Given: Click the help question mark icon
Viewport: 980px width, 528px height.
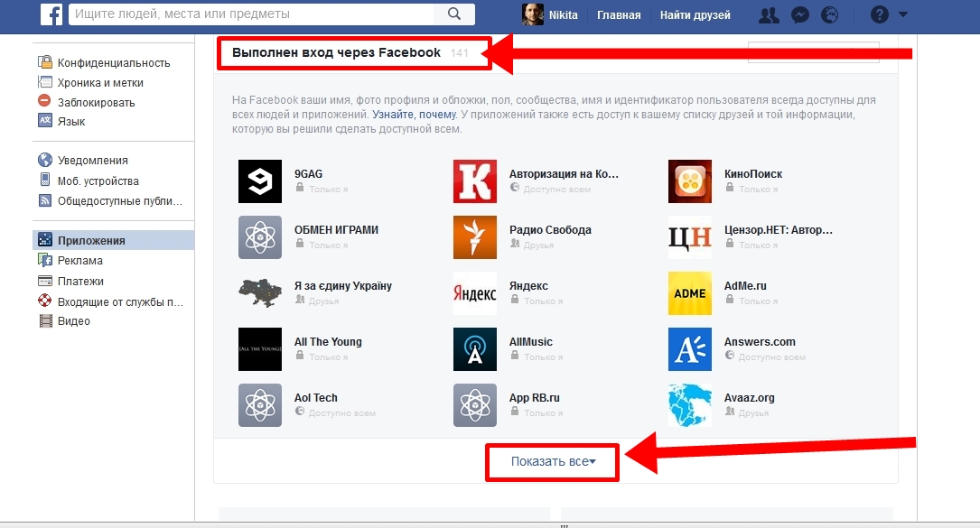Looking at the screenshot, I should [880, 14].
